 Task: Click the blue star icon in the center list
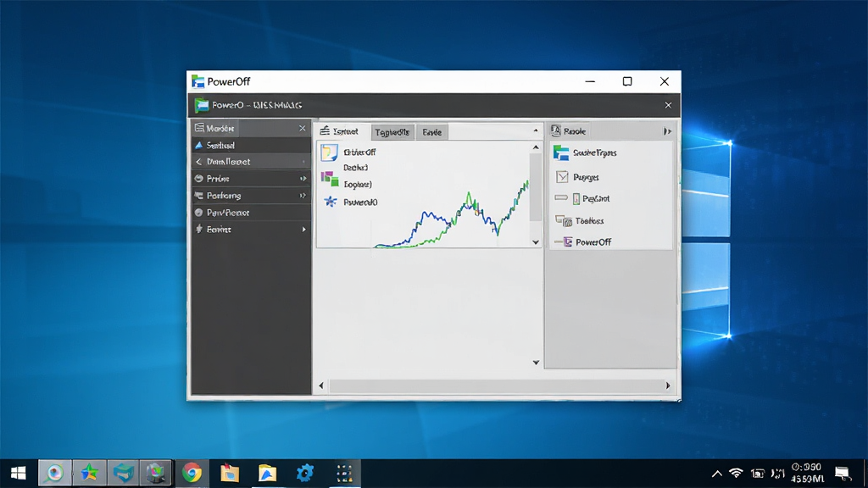click(x=331, y=202)
